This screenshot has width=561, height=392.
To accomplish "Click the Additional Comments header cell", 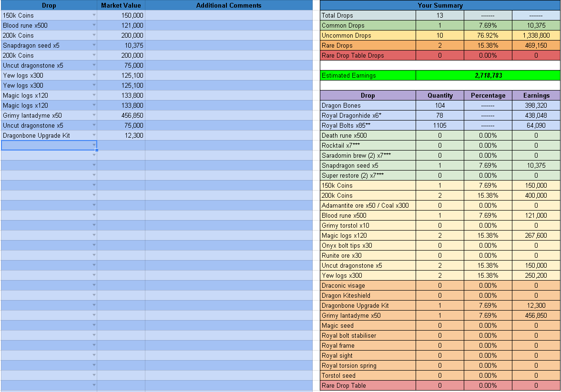I will tap(228, 5).
